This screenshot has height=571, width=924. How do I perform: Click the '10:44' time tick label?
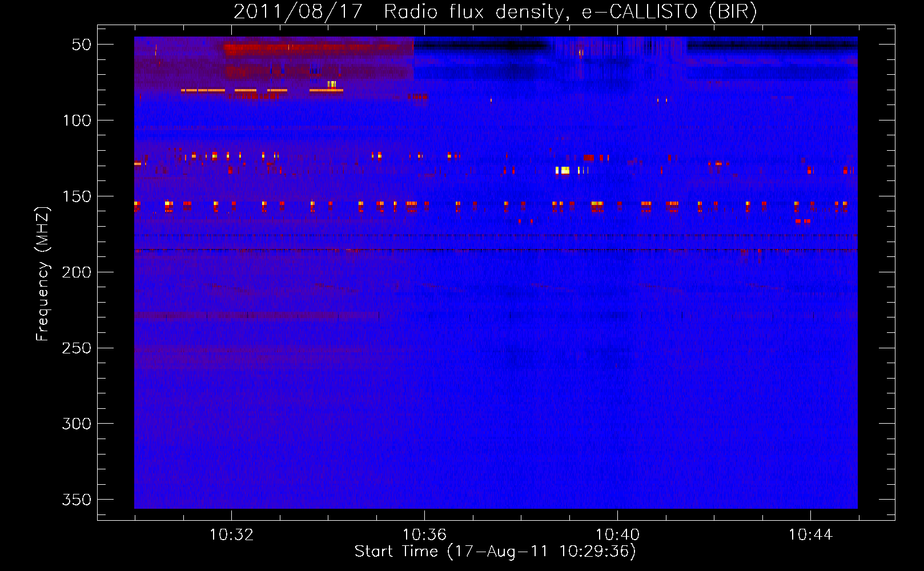tap(810, 535)
